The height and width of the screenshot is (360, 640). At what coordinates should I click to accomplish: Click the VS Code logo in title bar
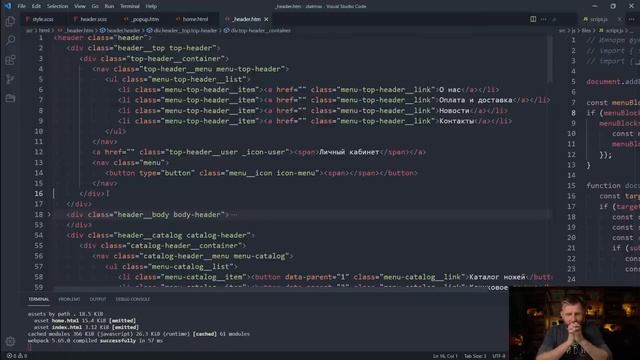point(8,6)
